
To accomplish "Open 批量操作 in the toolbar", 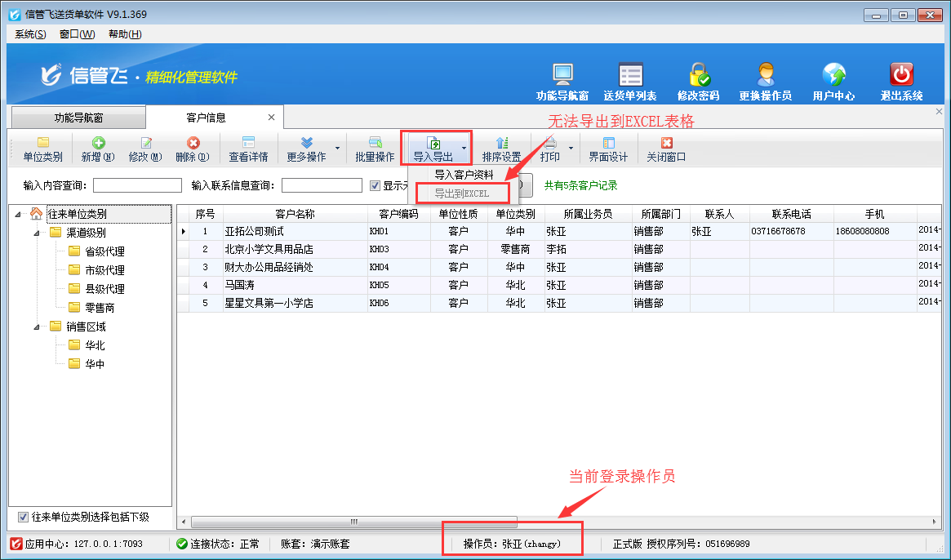I will click(x=375, y=149).
